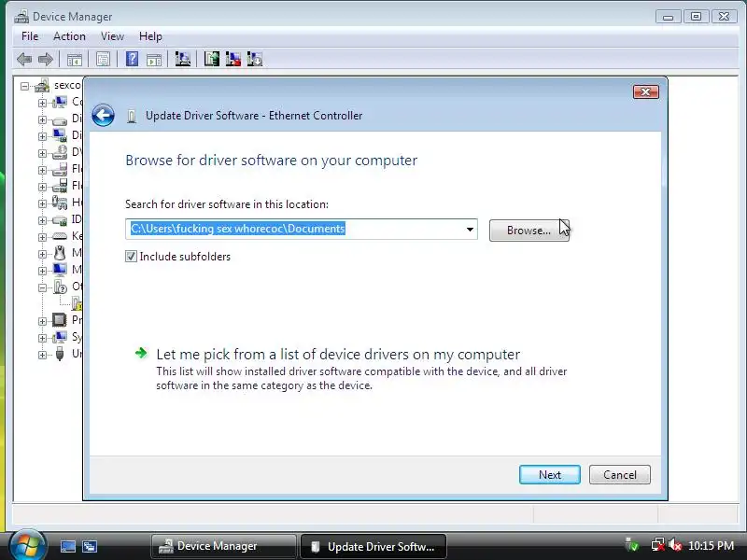Viewport: 747px width, 560px height.
Task: Click the grey Forward arrow in Device Manager toolbar
Action: [46, 60]
